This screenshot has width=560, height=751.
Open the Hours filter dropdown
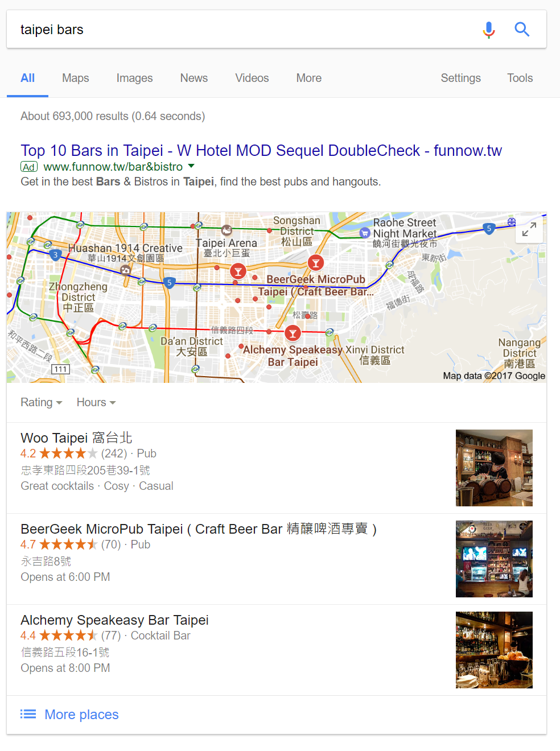click(x=96, y=402)
